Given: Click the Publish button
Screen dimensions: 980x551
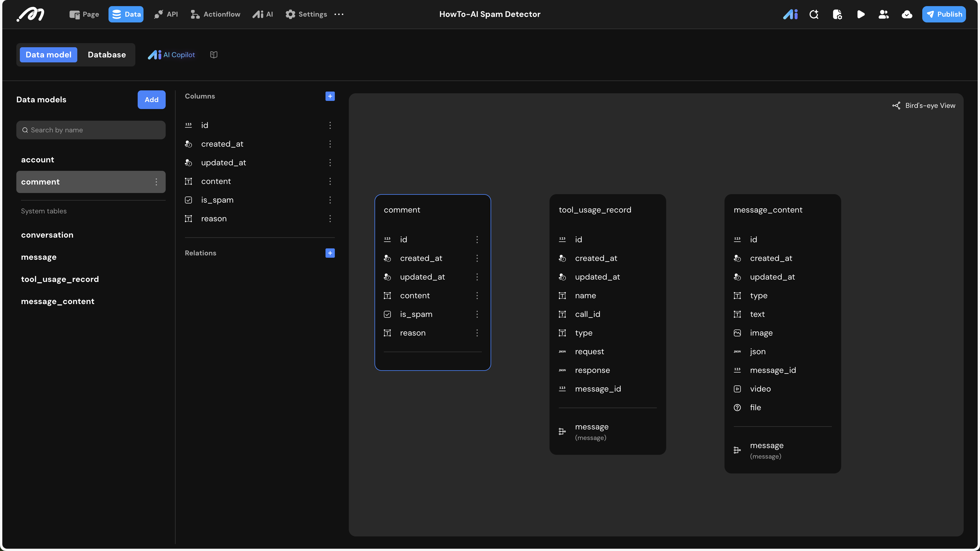Looking at the screenshot, I should coord(944,14).
